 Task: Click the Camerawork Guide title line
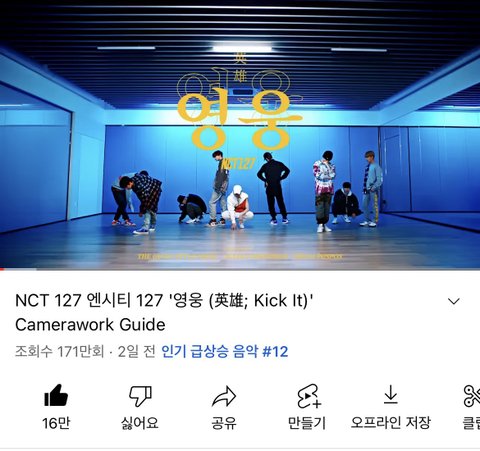pos(90,325)
